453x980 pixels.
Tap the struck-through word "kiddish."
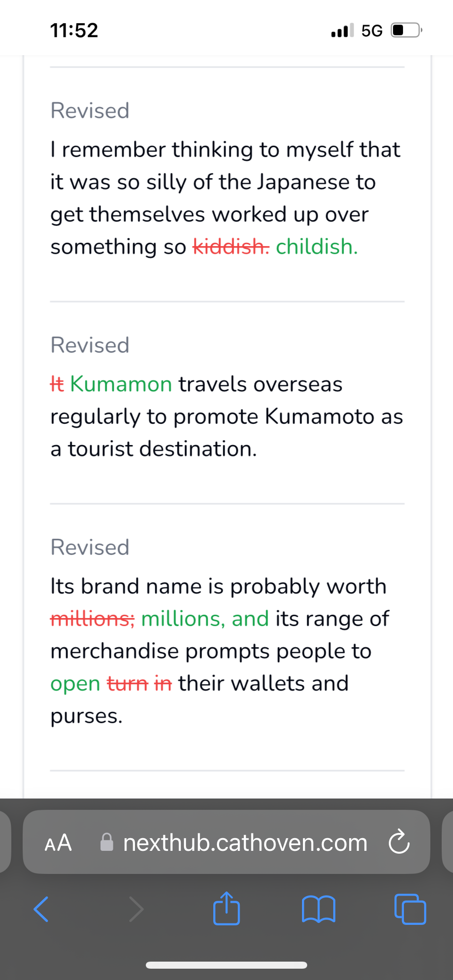coord(231,247)
